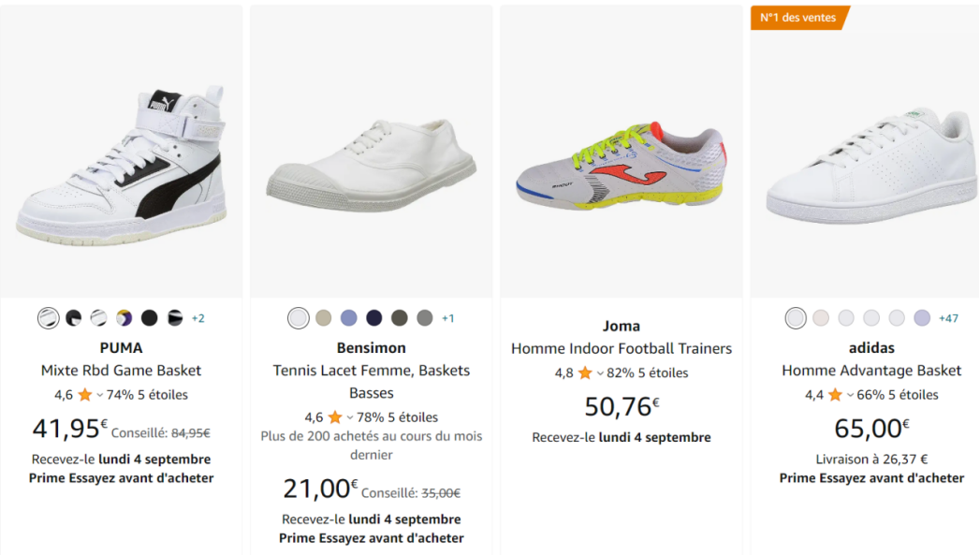Viewport: 980px width, 555px height.
Task: Click the star icon for Bensimon rating
Action: coord(334,417)
